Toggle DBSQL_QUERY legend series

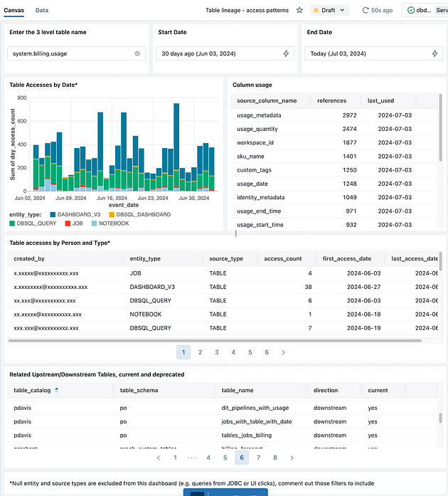point(33,223)
